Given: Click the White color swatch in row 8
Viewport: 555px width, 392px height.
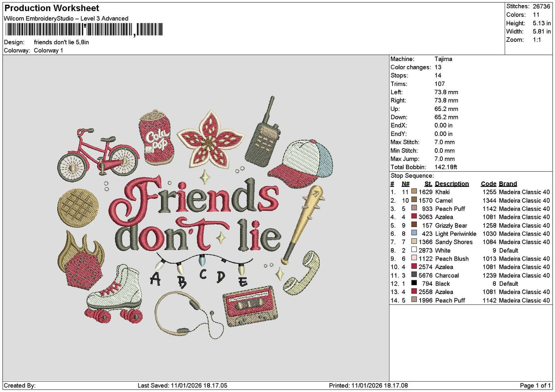Looking at the screenshot, I should [414, 250].
